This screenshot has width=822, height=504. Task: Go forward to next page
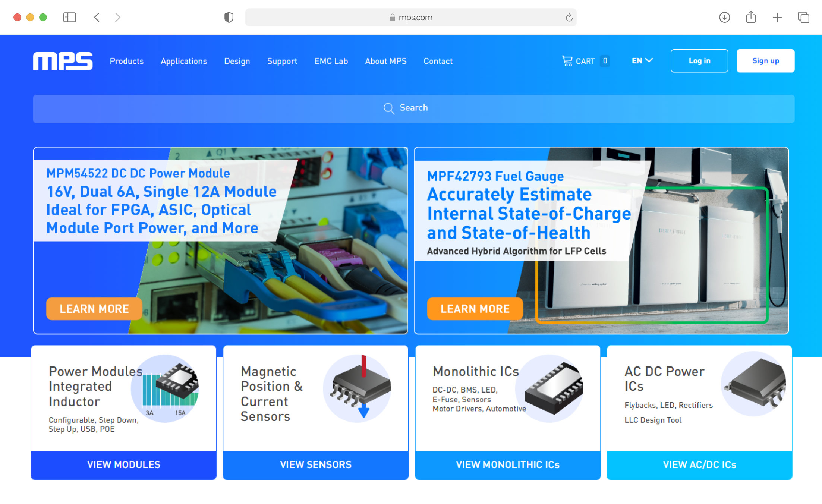117,17
